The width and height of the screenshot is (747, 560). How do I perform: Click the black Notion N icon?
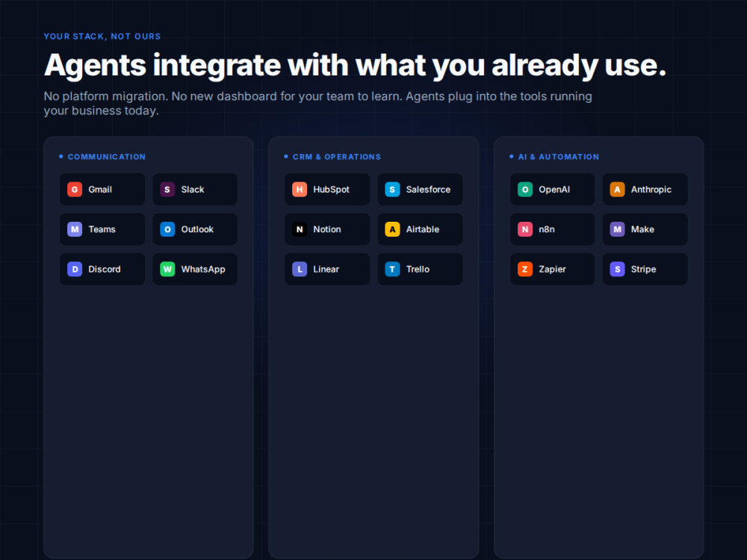(300, 229)
